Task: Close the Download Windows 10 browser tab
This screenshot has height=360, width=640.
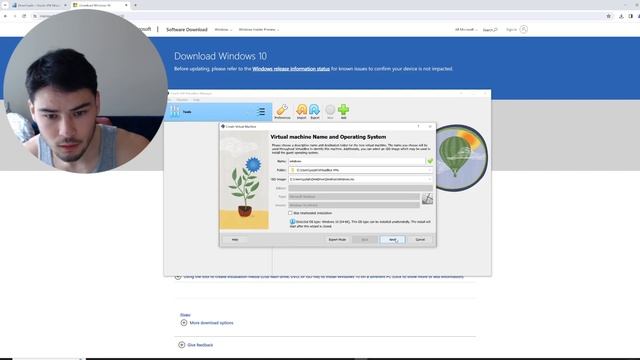Action: click(126, 5)
